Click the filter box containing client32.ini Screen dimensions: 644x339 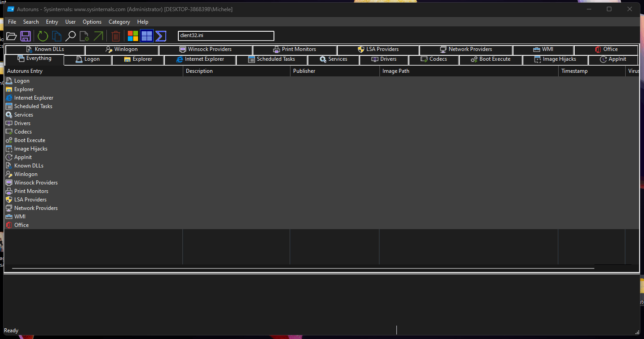tap(226, 36)
